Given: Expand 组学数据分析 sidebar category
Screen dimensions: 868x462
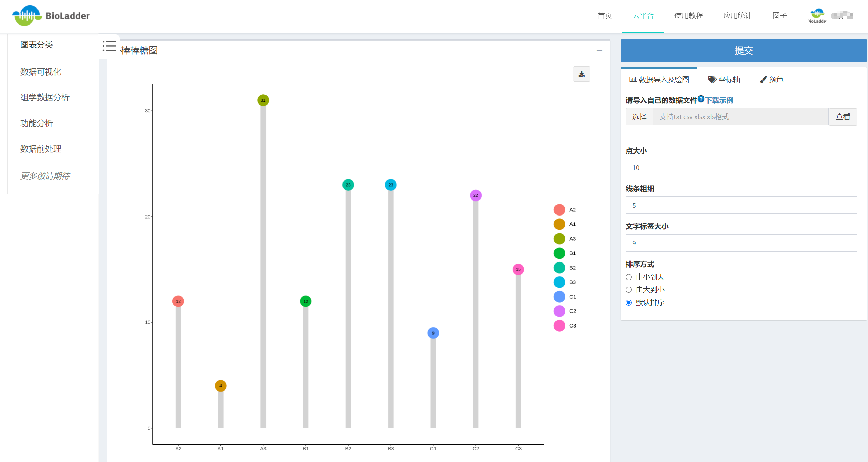Looking at the screenshot, I should pos(45,97).
